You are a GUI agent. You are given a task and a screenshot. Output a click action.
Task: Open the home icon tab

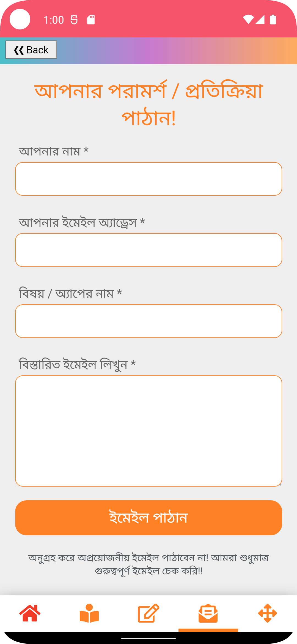[x=30, y=613]
